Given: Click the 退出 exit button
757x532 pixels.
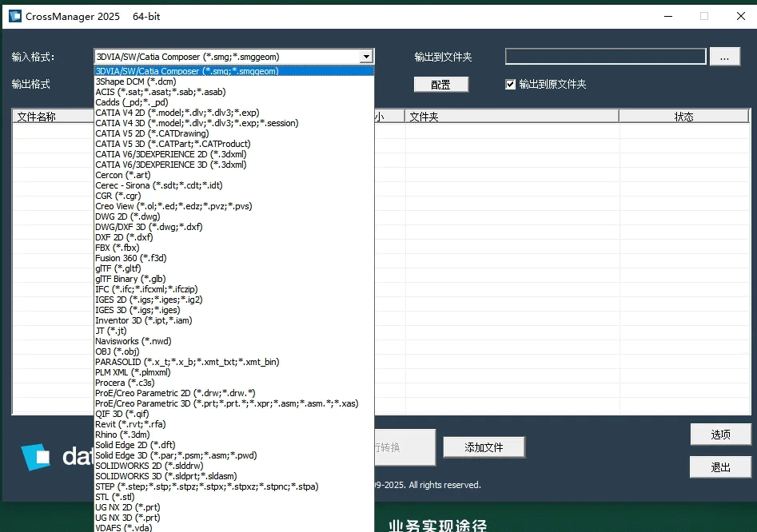Looking at the screenshot, I should coord(719,466).
